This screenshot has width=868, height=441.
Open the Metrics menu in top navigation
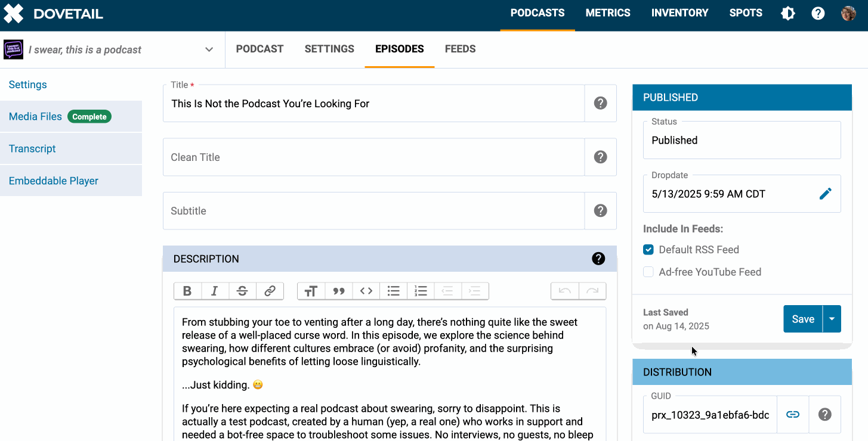click(607, 13)
